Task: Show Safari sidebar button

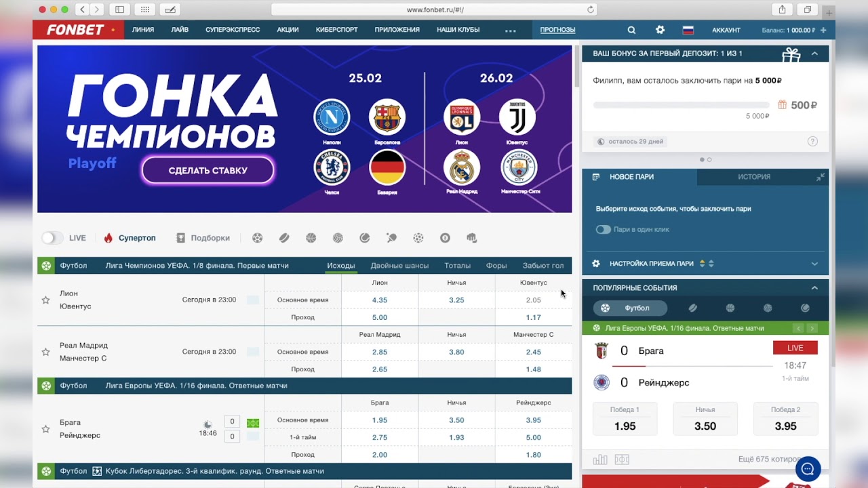Action: point(119,9)
